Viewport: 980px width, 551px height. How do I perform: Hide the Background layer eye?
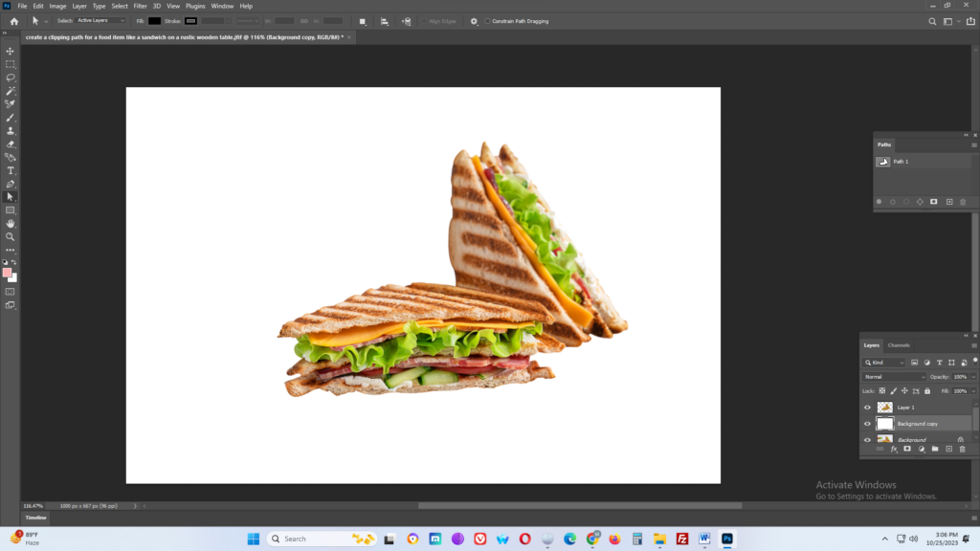tap(867, 440)
